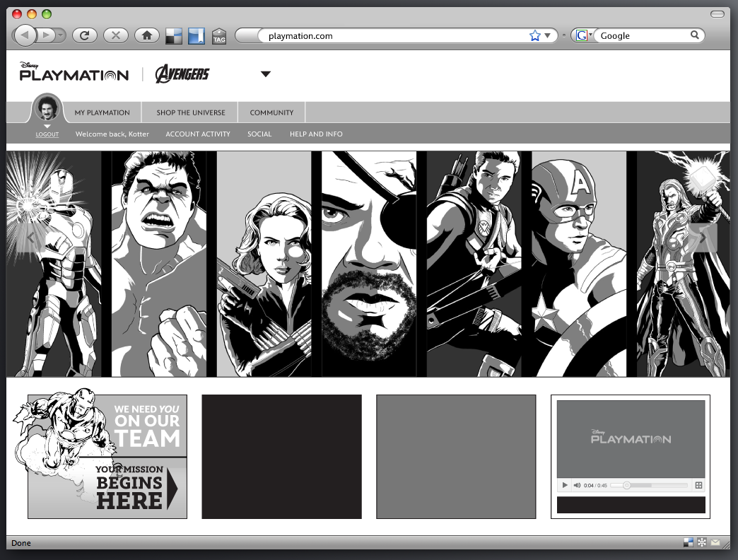Go back with the browser Back arrow
The height and width of the screenshot is (560, 738).
(x=25, y=35)
